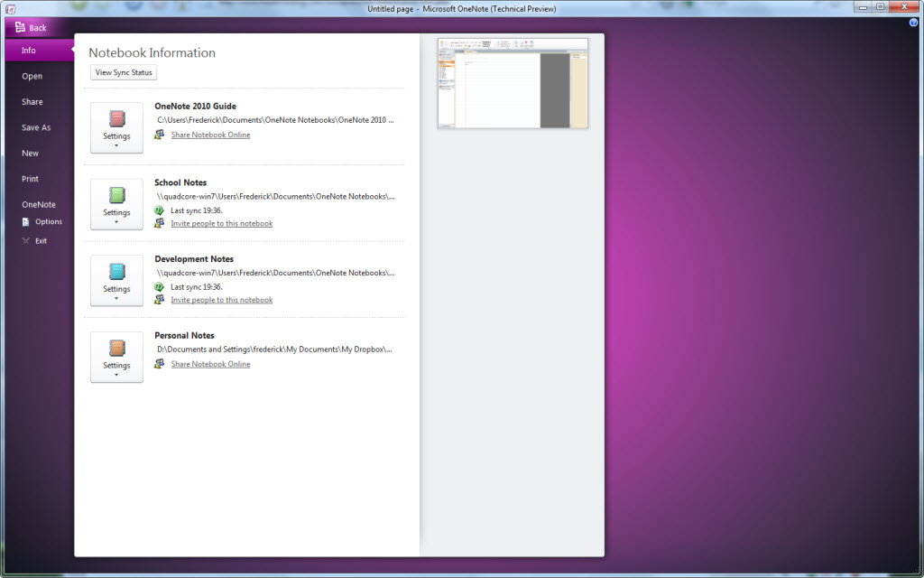Image resolution: width=924 pixels, height=578 pixels.
Task: Click the Personal Notes notebook title
Action: click(184, 335)
